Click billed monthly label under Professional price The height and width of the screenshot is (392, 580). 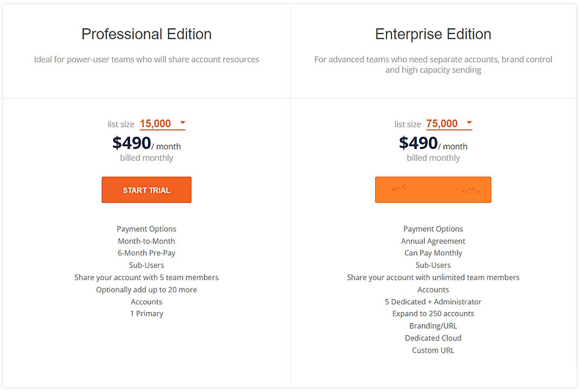146,158
